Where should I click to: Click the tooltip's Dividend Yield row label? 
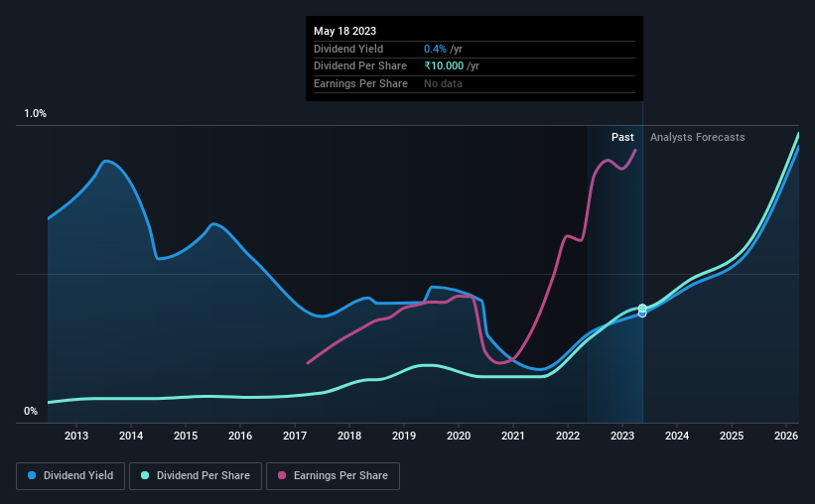coord(348,49)
